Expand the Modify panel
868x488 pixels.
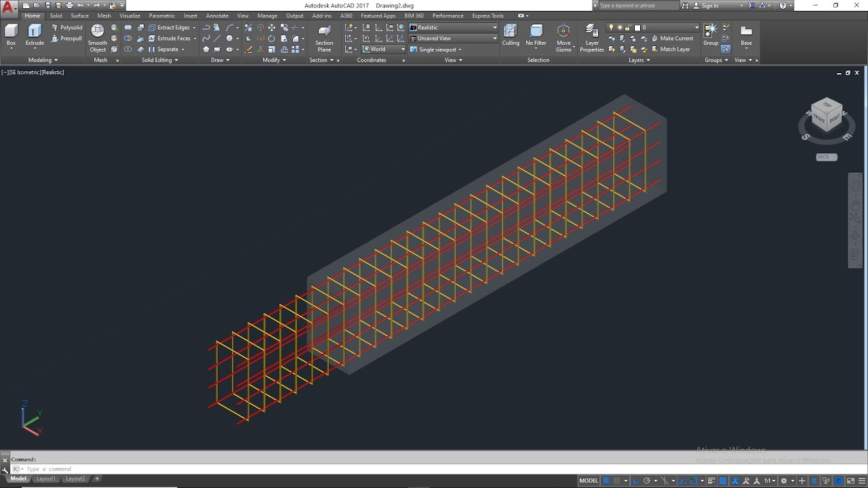pyautogui.click(x=274, y=60)
